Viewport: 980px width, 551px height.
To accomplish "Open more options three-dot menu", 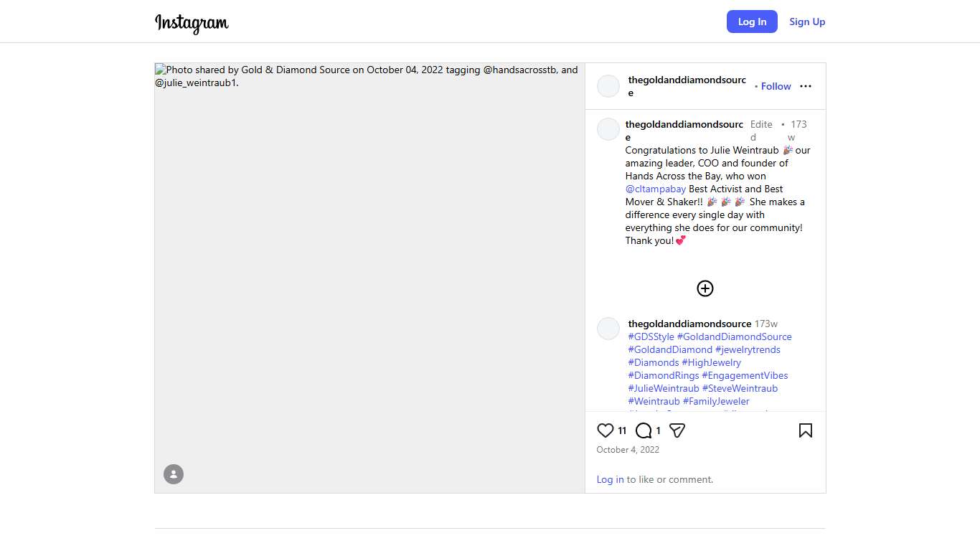I will pyautogui.click(x=805, y=86).
